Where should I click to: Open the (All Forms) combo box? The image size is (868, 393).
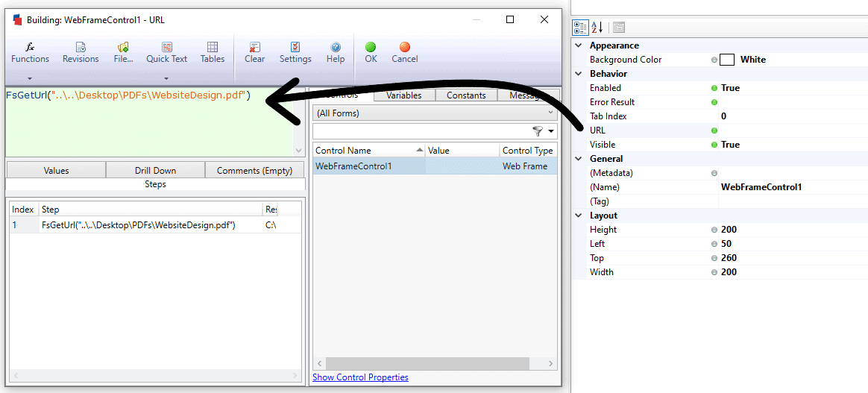click(x=435, y=113)
